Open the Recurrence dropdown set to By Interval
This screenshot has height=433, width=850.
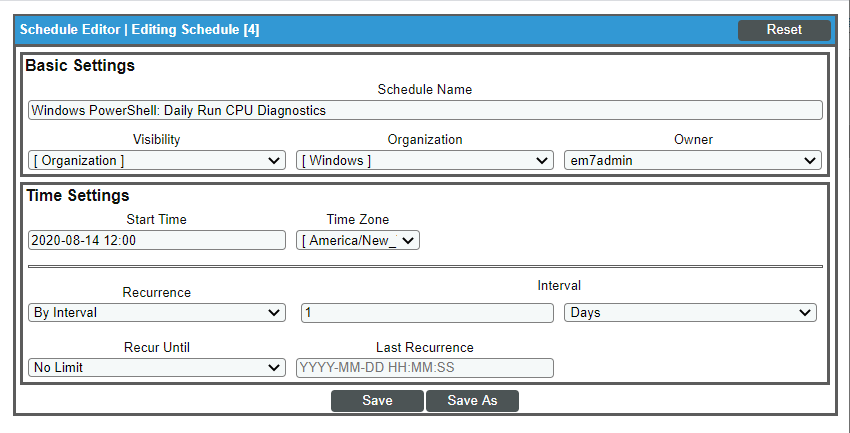[x=157, y=313]
